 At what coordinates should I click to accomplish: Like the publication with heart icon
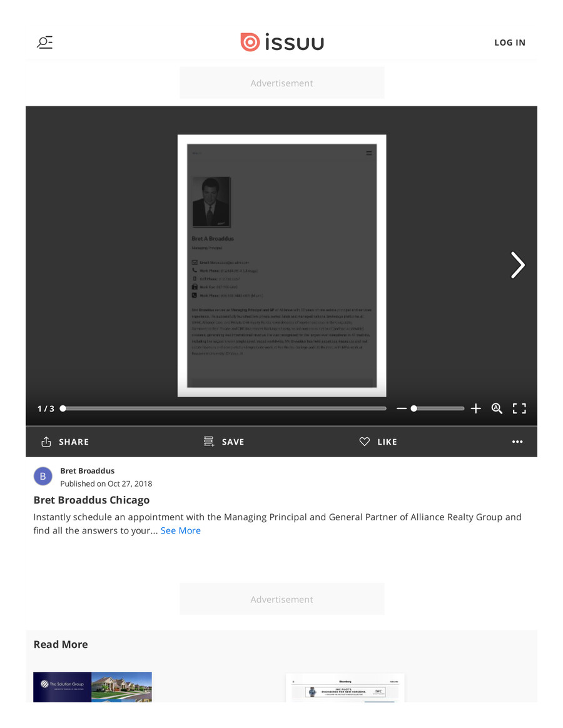[x=378, y=442]
